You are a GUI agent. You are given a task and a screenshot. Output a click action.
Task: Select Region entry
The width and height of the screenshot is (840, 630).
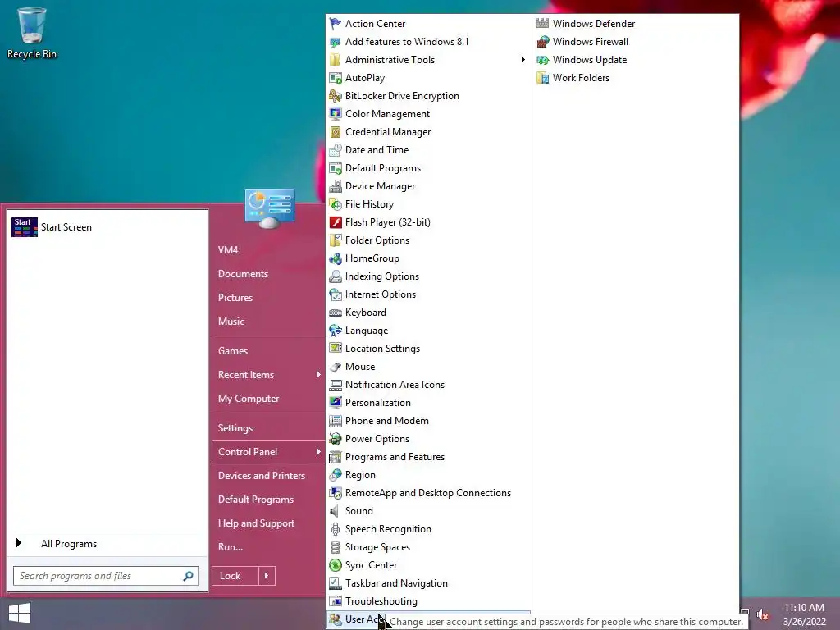click(360, 475)
